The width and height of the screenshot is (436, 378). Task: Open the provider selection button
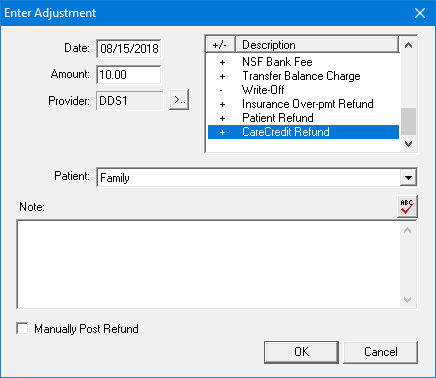pos(179,100)
